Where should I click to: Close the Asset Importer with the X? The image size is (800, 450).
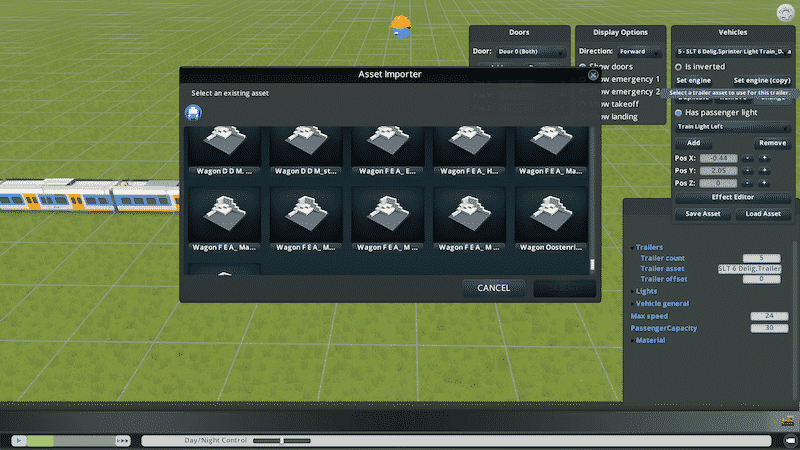[593, 75]
